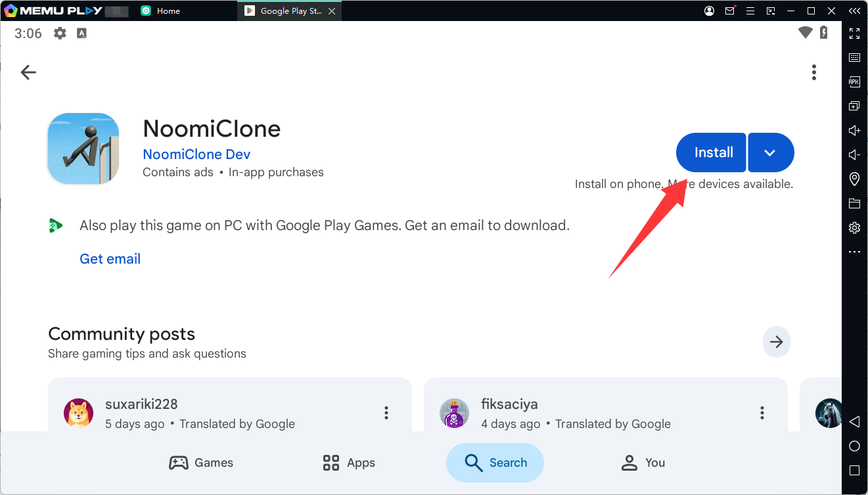Click the status bar settings gear icon
Viewport: 868px width, 495px height.
tap(60, 34)
